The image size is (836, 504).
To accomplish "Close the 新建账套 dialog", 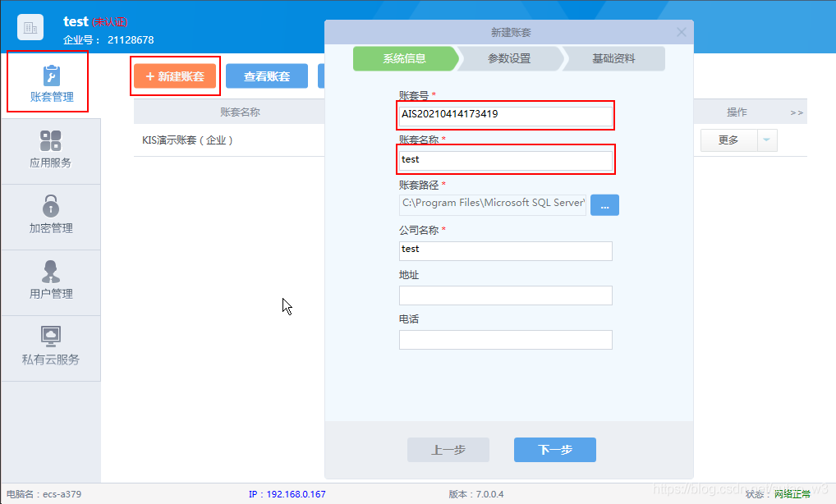I will (x=682, y=32).
